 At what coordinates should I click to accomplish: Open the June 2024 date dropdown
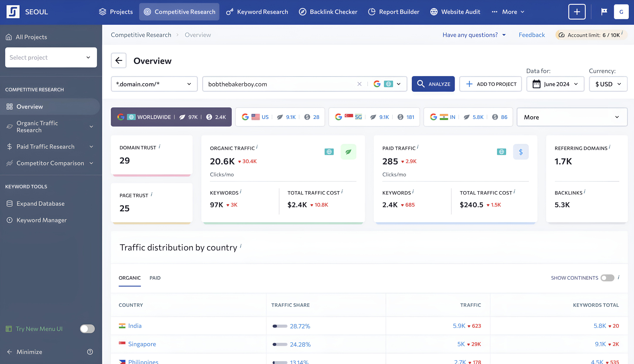point(555,84)
